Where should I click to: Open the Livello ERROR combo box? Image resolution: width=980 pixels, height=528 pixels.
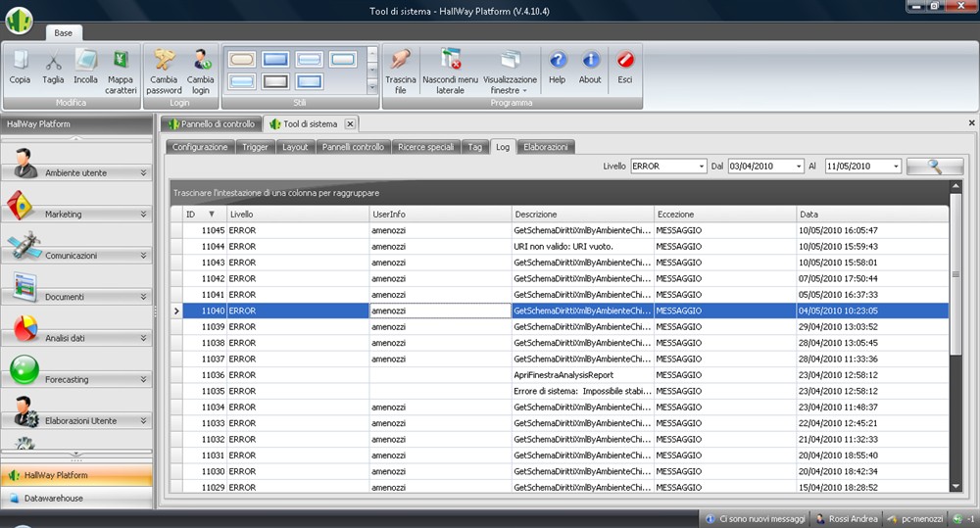coord(702,167)
